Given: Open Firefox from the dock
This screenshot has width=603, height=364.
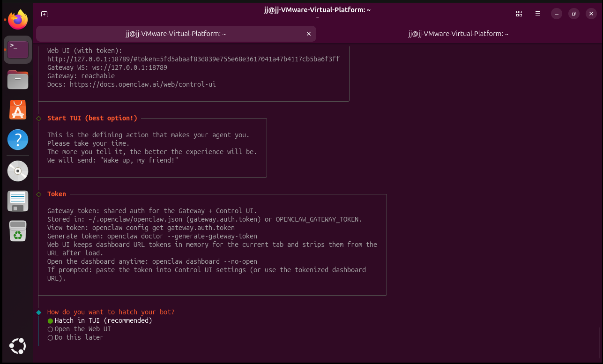Looking at the screenshot, I should pyautogui.click(x=18, y=20).
